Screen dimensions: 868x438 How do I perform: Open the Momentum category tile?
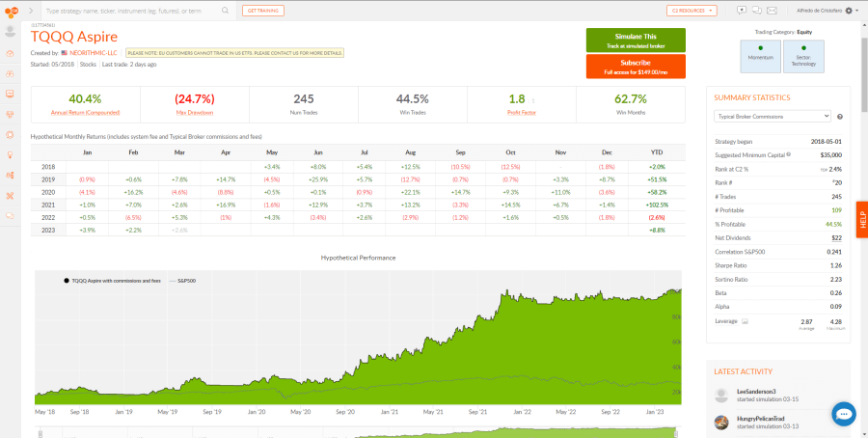click(x=761, y=57)
